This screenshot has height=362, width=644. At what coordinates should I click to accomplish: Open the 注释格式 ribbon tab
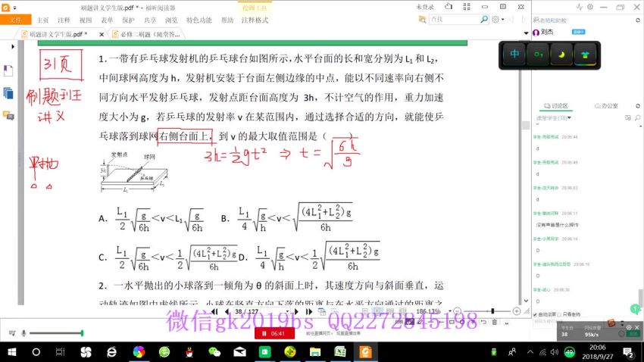tap(255, 20)
